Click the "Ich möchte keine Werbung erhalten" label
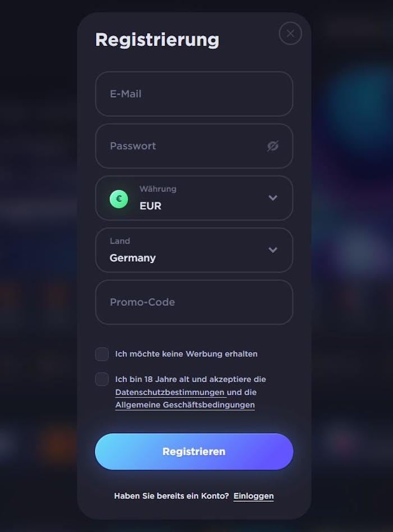Viewport: 393px width, 532px height. pos(186,354)
